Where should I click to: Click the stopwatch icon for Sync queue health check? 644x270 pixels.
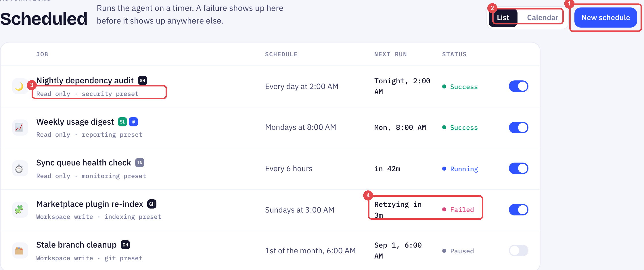[20, 168]
